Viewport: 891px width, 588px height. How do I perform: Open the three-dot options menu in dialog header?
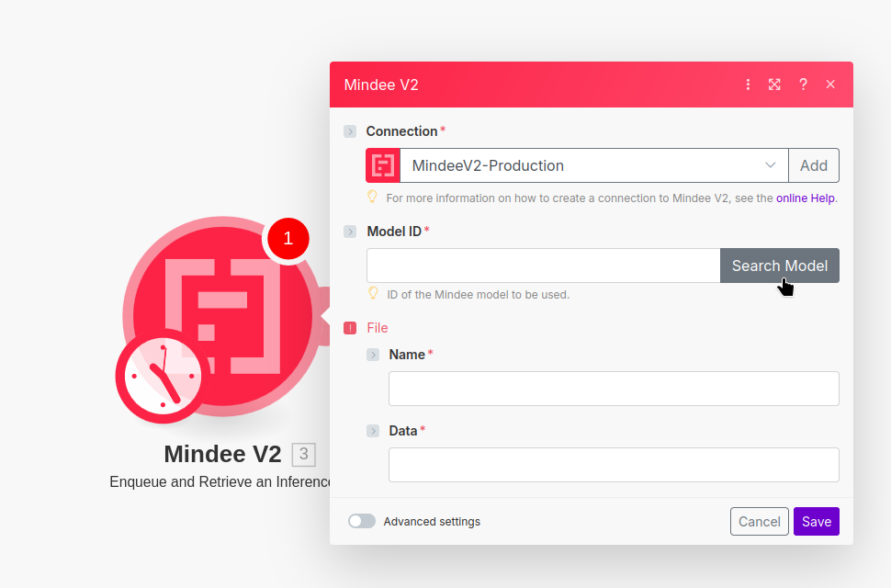coord(748,84)
